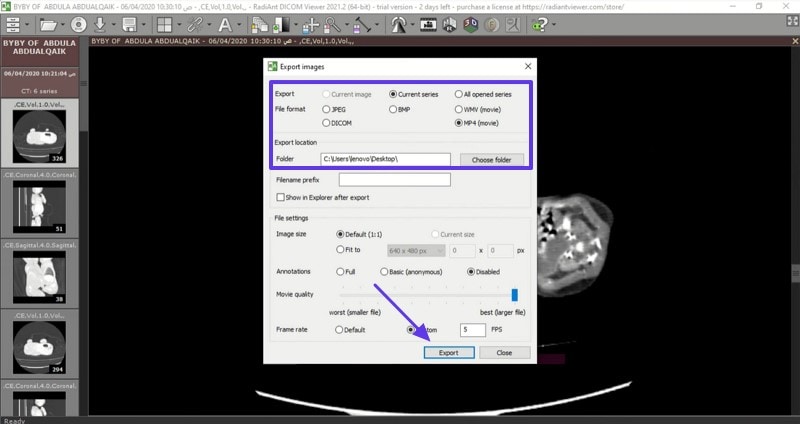
Task: Expand the download icon dropdown arrow
Action: pyautogui.click(x=113, y=24)
